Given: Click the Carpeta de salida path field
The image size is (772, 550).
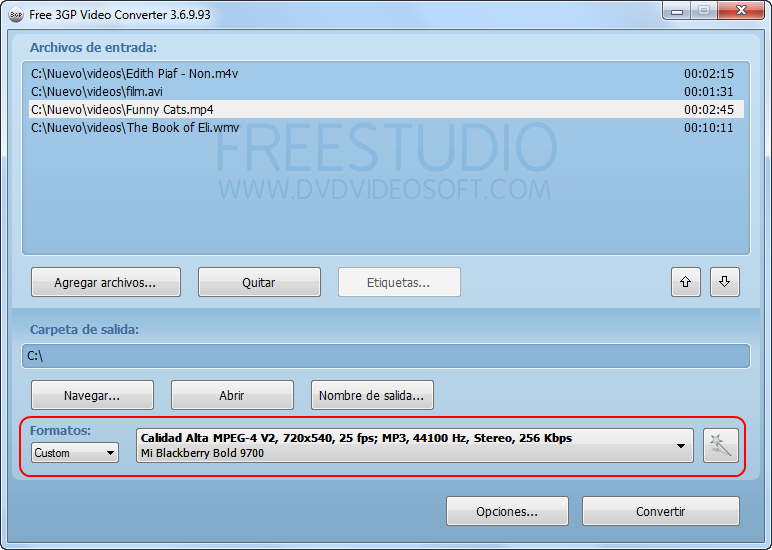Looking at the screenshot, I should (x=386, y=356).
